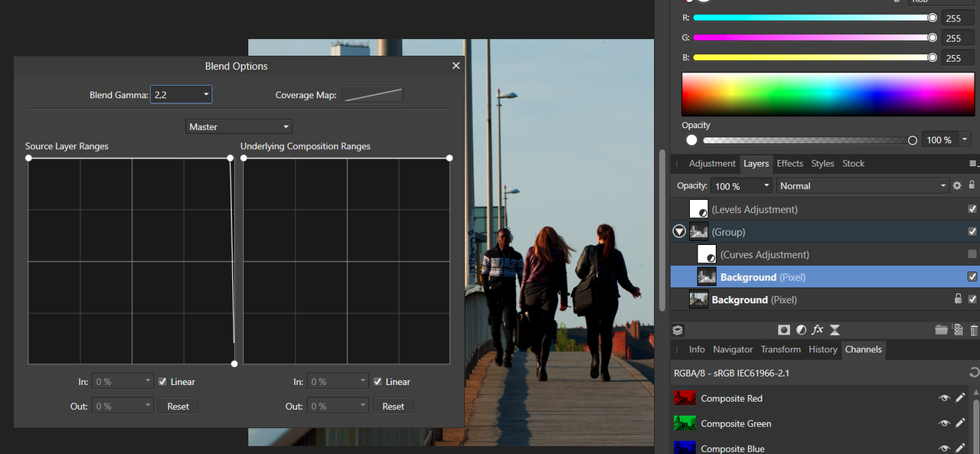Open the Normal blend mode dropdown
980x454 pixels.
863,186
